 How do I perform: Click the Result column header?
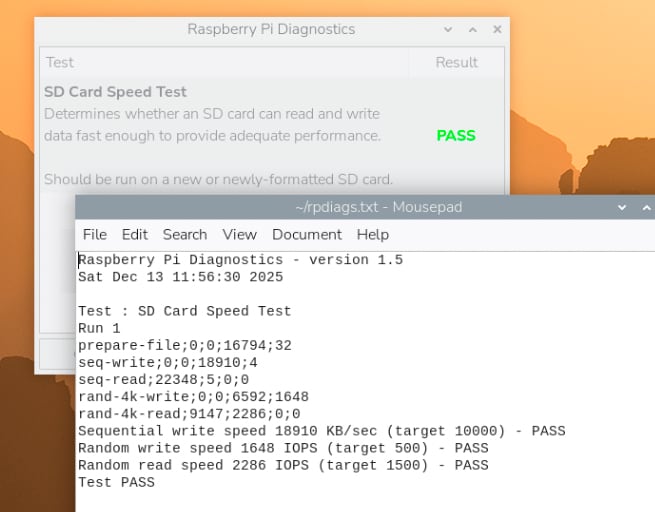tap(456, 62)
